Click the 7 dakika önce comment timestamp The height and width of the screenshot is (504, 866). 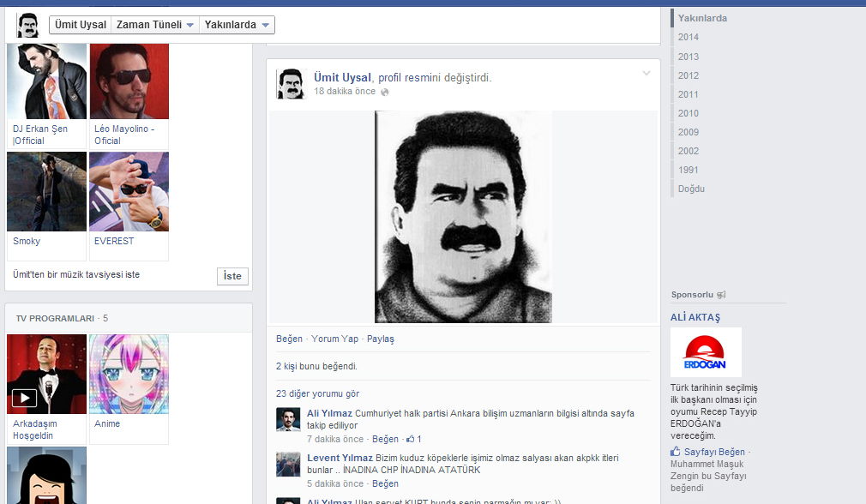[335, 440]
